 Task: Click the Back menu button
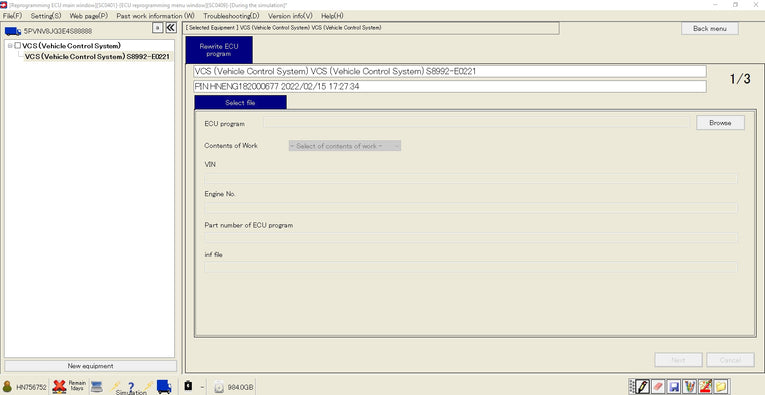click(x=710, y=28)
